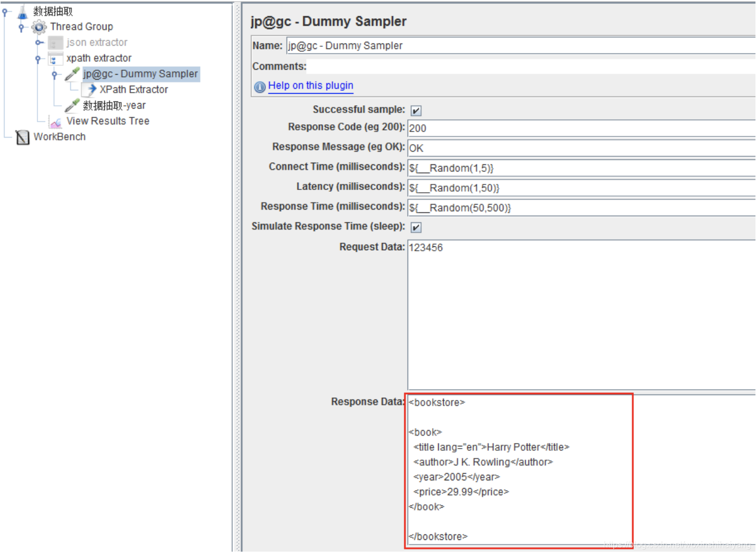756x555 pixels.
Task: Click the xpath extractor controller icon
Action: [x=55, y=58]
